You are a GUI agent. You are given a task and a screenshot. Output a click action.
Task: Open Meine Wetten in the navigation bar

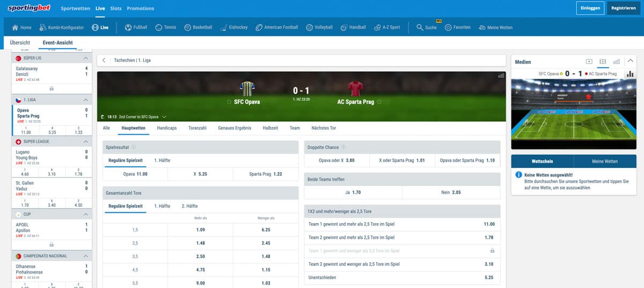pyautogui.click(x=495, y=27)
